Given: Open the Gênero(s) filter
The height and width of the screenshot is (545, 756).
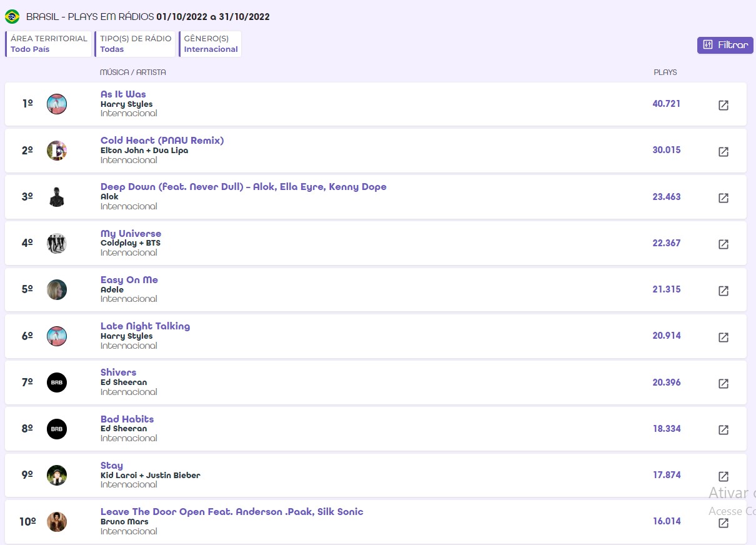Looking at the screenshot, I should [x=211, y=44].
